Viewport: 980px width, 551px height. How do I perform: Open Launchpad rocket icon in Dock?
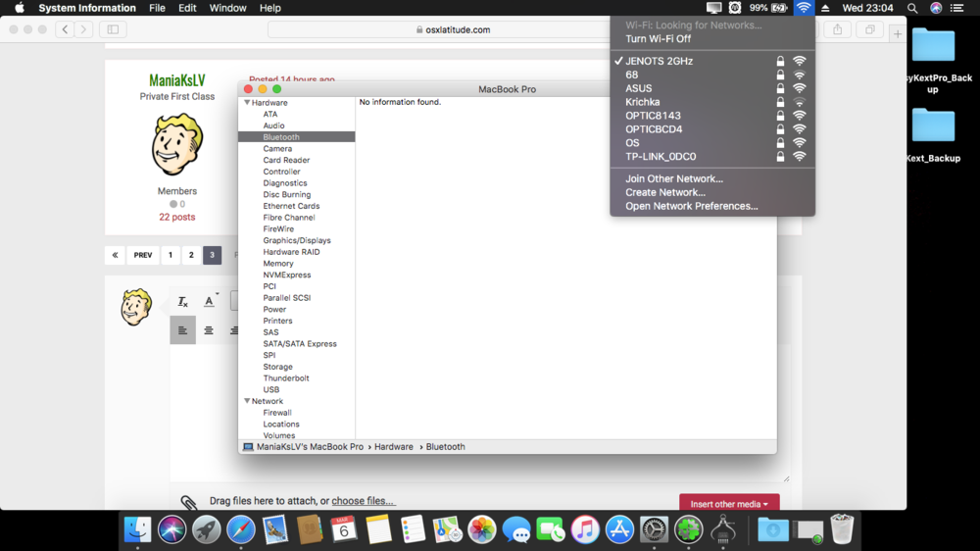(x=206, y=529)
